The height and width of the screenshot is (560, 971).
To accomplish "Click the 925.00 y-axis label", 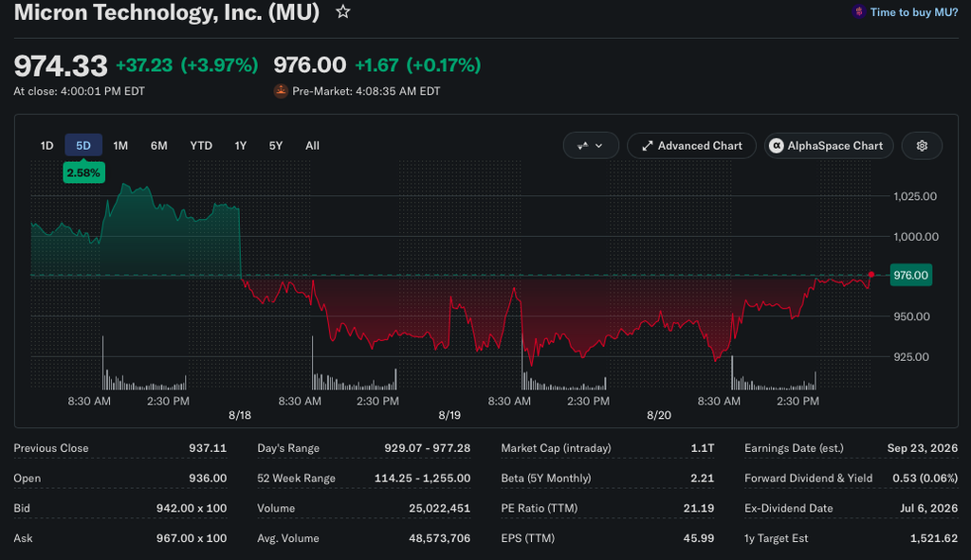I will tap(911, 356).
